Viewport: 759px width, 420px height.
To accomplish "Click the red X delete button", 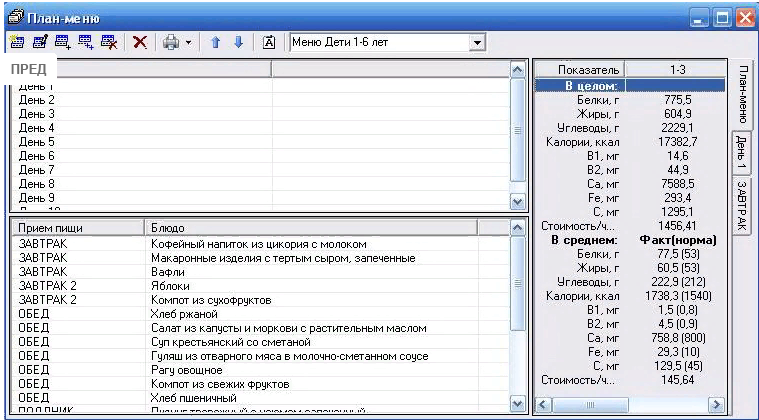I will pyautogui.click(x=141, y=43).
